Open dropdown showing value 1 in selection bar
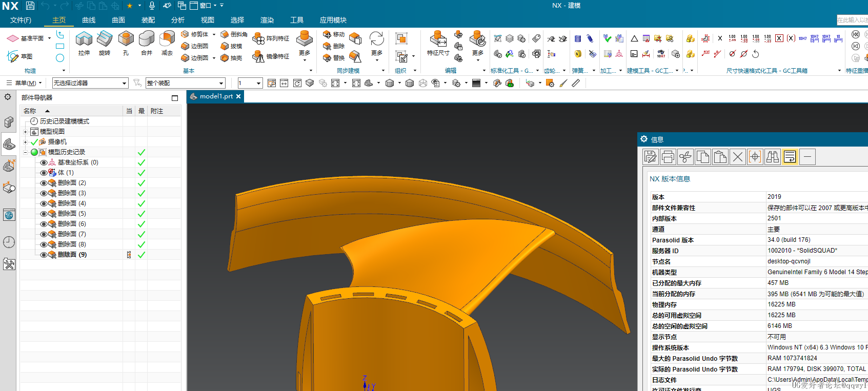Viewport: 868px width, 391px height. pyautogui.click(x=250, y=83)
